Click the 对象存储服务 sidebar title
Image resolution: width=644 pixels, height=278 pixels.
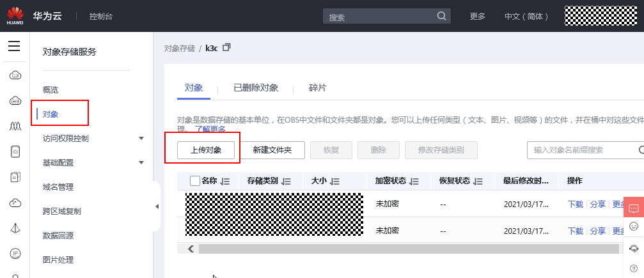coord(70,52)
